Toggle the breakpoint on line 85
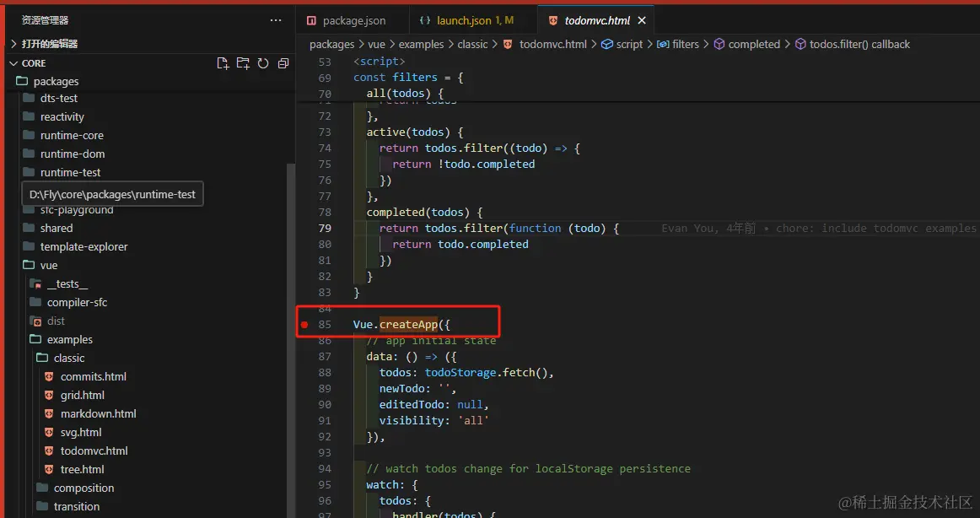This screenshot has height=518, width=980. 304,325
